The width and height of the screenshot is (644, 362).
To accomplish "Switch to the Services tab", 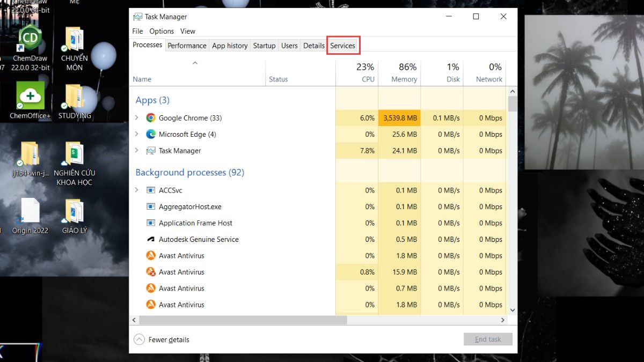I will pyautogui.click(x=343, y=46).
